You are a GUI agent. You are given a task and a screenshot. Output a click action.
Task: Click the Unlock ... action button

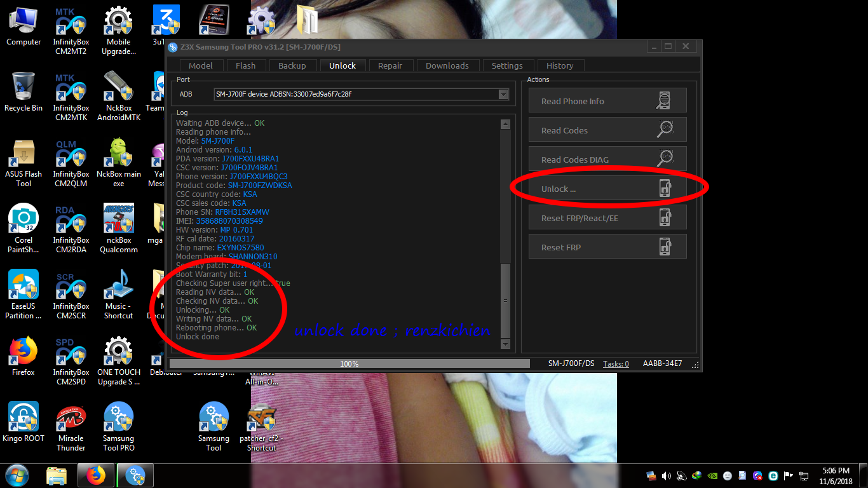[607, 188]
